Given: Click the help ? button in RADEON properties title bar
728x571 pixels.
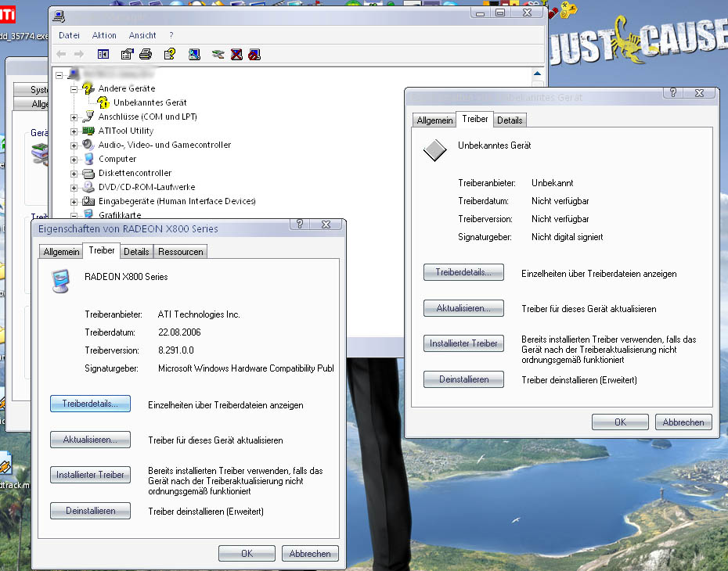Looking at the screenshot, I should click(x=300, y=224).
